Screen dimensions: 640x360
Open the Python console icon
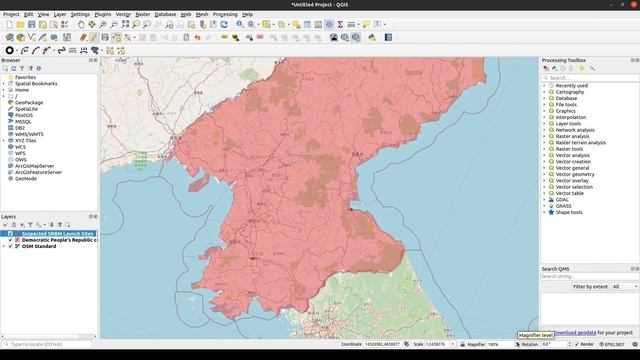(x=372, y=38)
